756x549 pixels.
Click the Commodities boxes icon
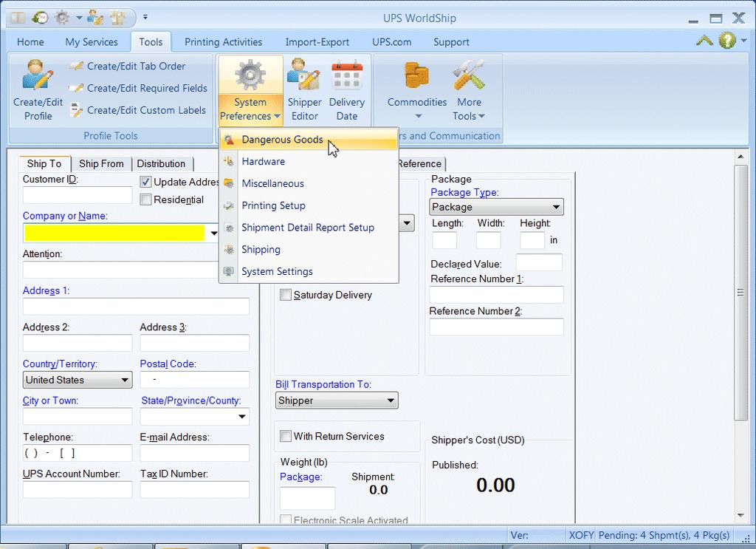click(417, 75)
